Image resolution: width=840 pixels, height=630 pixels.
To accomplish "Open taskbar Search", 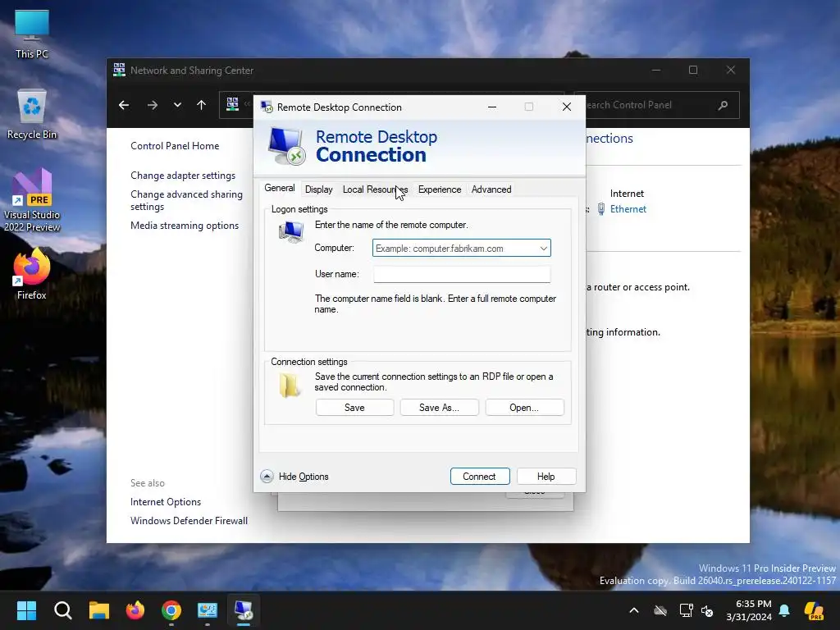I will click(x=62, y=610).
